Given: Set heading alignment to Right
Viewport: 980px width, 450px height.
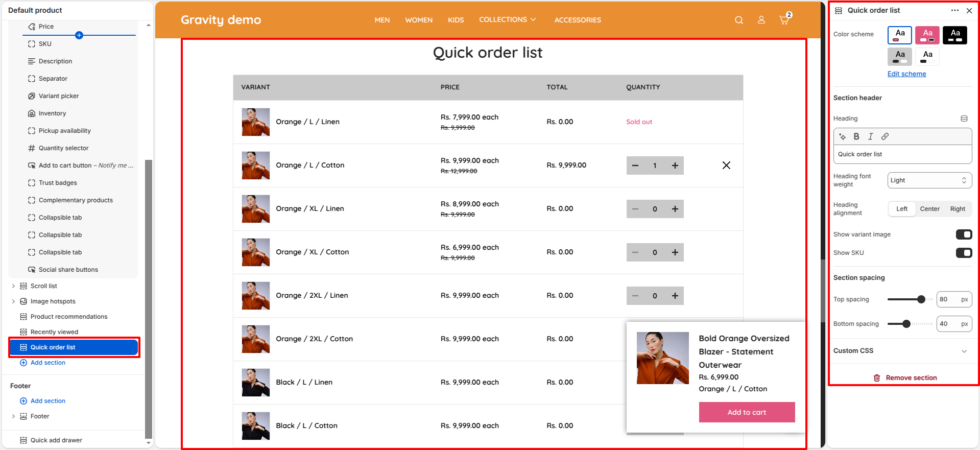Looking at the screenshot, I should 958,209.
